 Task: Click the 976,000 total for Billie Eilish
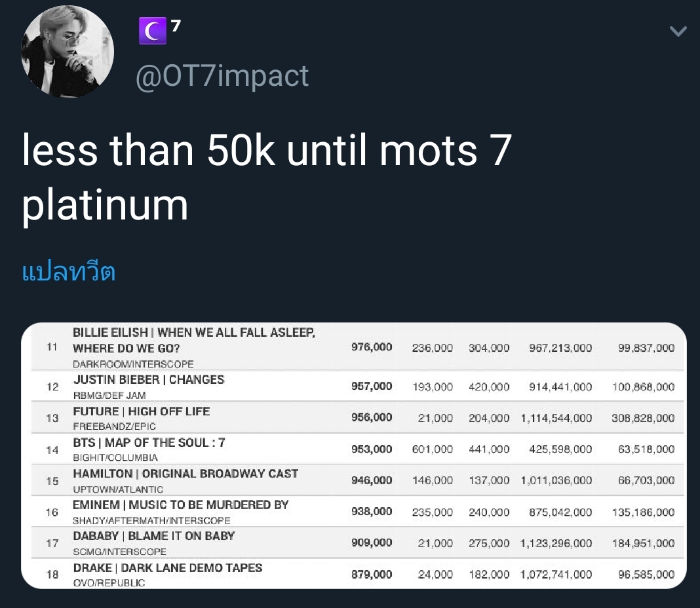372,347
